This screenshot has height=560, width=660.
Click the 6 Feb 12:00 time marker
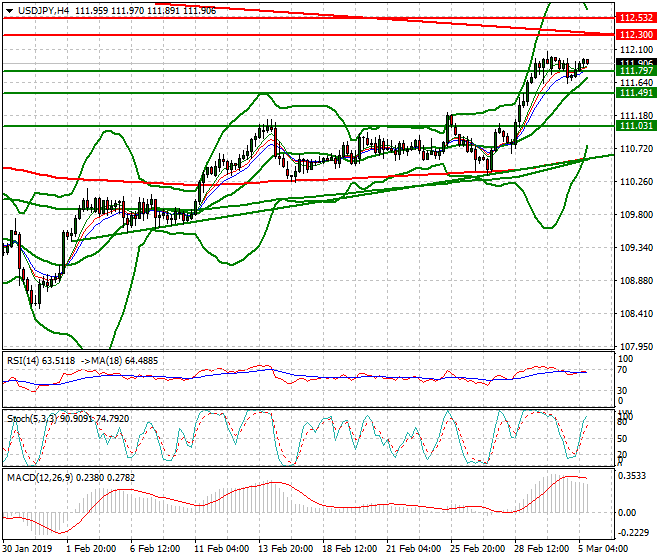155,549
